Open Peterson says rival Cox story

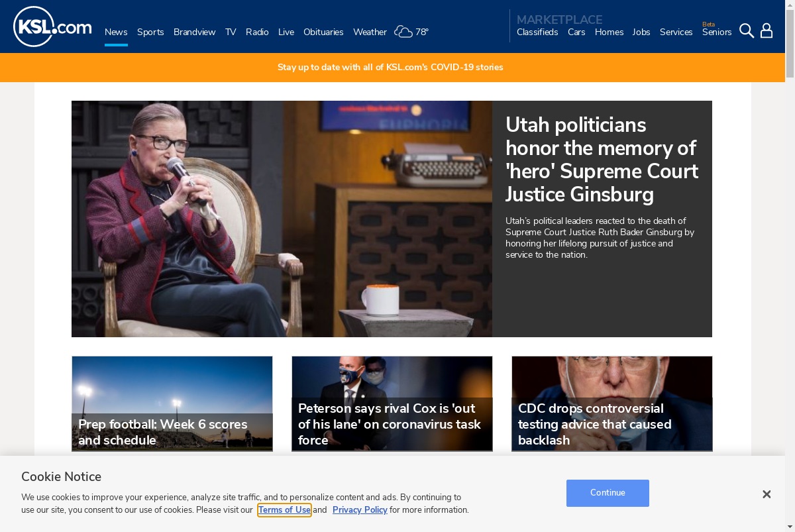pyautogui.click(x=392, y=403)
